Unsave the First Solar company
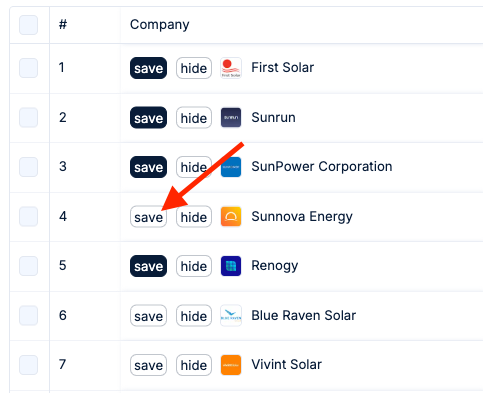Image resolution: width=483 pixels, height=393 pixels. (x=148, y=68)
